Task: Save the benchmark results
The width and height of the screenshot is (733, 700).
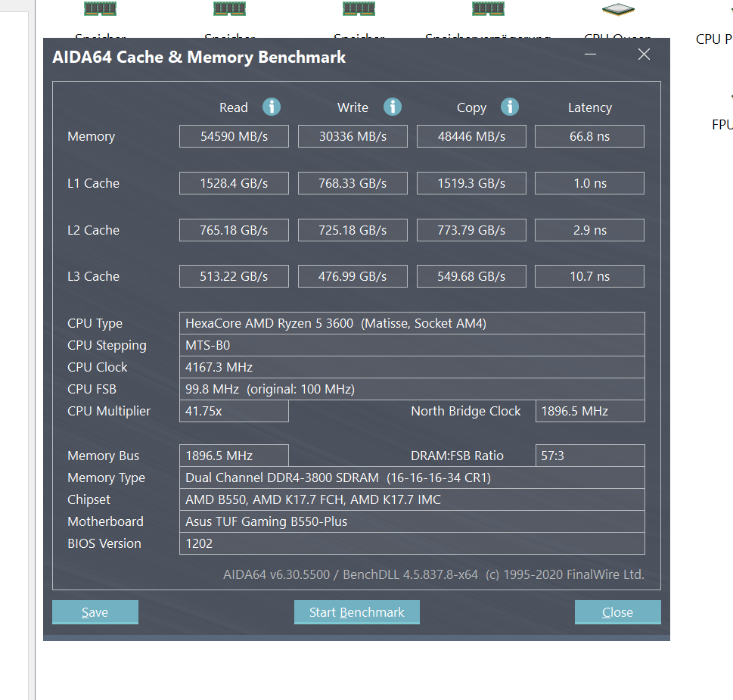Action: pos(95,612)
